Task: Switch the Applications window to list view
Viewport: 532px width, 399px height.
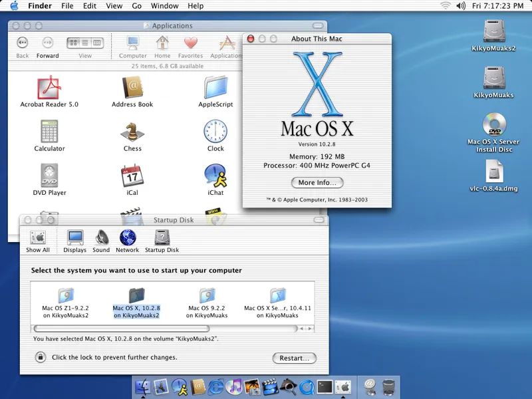Action: 84,43
